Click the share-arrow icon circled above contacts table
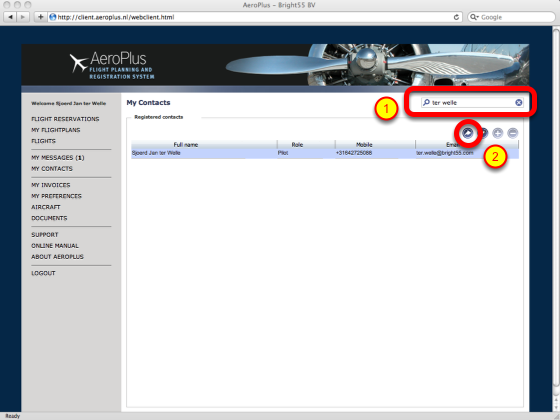 click(468, 133)
